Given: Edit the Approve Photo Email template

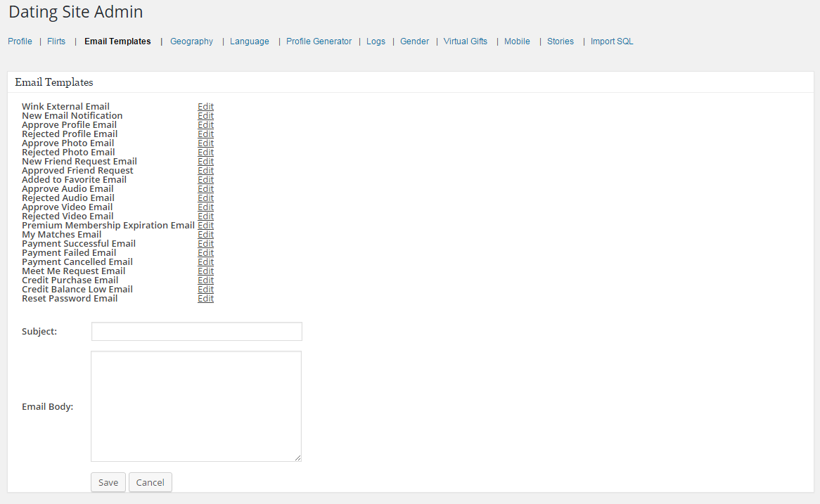Looking at the screenshot, I should (205, 143).
